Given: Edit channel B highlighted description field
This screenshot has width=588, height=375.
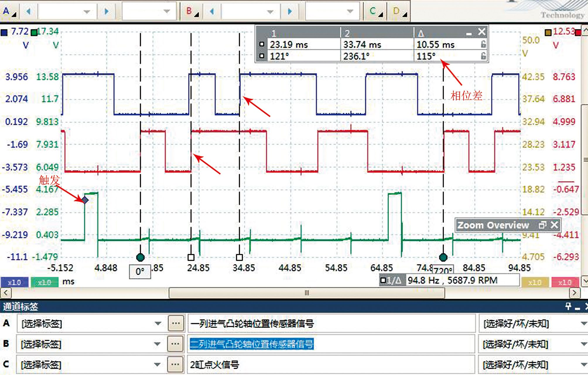Looking at the screenshot, I should [x=331, y=344].
